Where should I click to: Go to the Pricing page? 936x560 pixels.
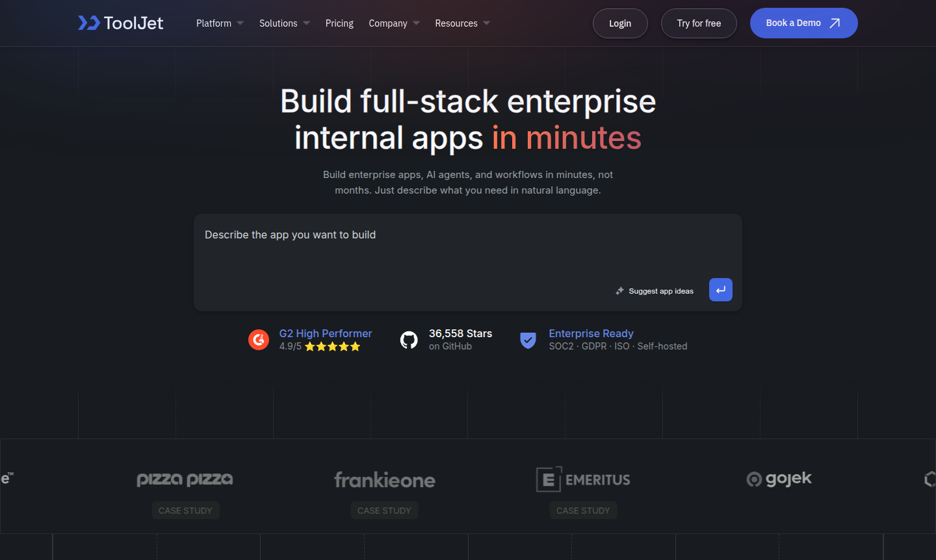pyautogui.click(x=339, y=23)
